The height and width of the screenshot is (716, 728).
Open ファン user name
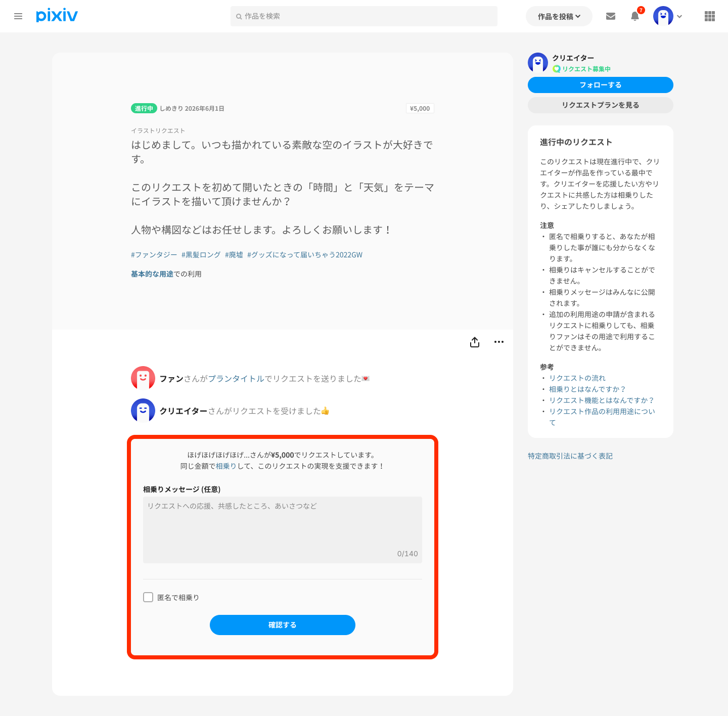tap(172, 379)
